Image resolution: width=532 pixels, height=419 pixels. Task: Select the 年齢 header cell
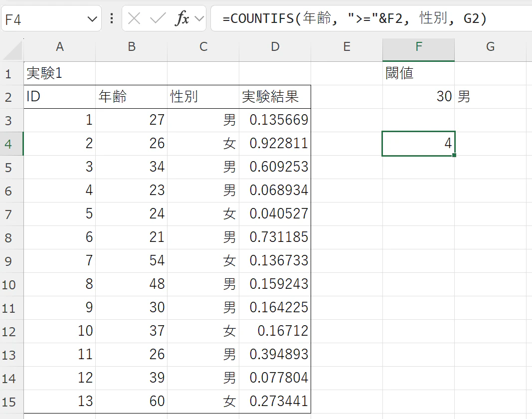coord(132,97)
